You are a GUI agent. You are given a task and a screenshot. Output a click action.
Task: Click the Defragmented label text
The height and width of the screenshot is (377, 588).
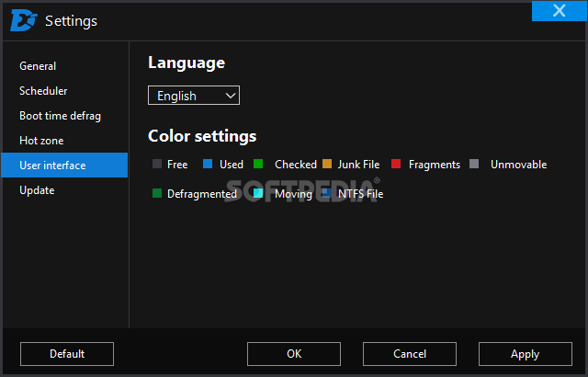point(202,194)
